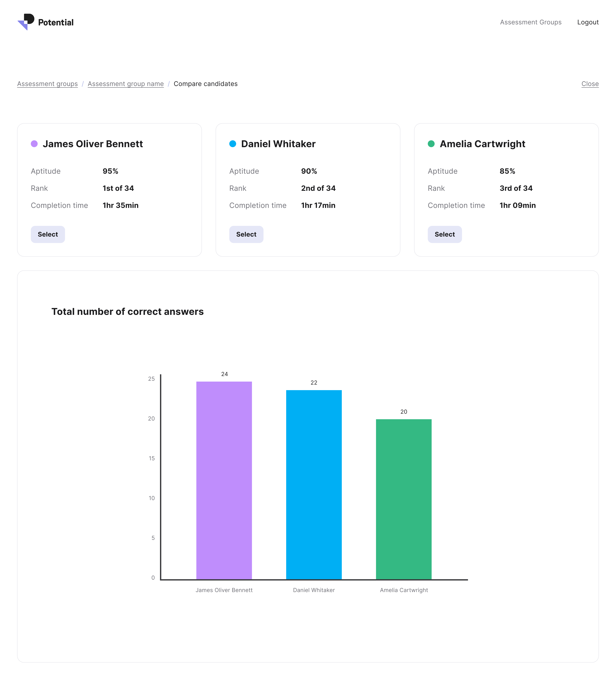The width and height of the screenshot is (616, 696).
Task: Select candidate Daniel Whitaker
Action: click(x=246, y=234)
